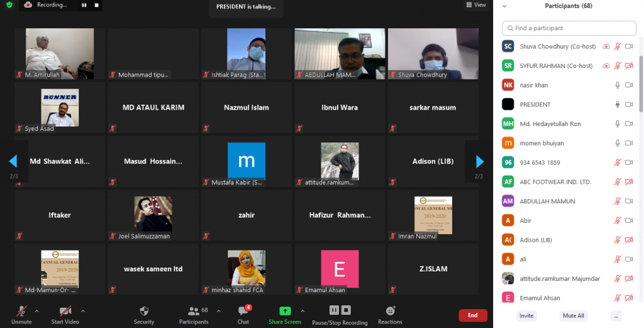
Task: Unmute the microphone
Action: 21,311
